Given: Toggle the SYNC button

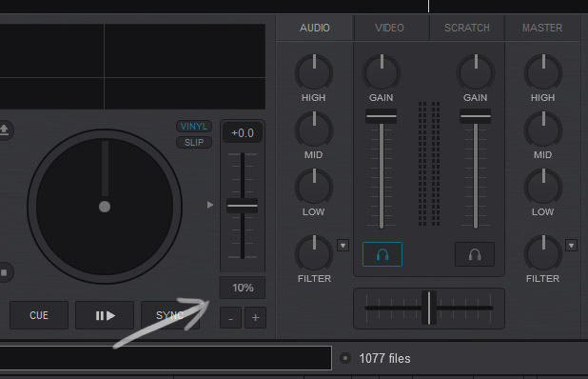Looking at the screenshot, I should pyautogui.click(x=170, y=315).
